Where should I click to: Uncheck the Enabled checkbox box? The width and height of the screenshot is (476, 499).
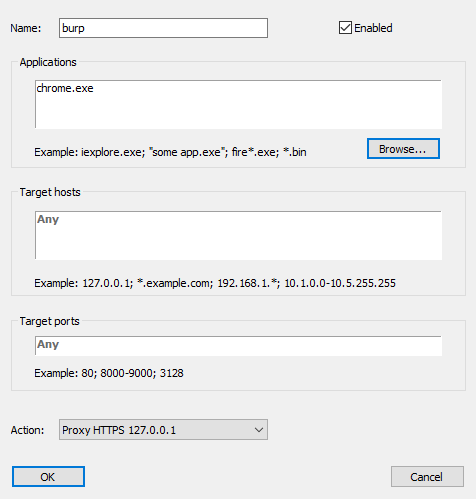[x=345, y=28]
